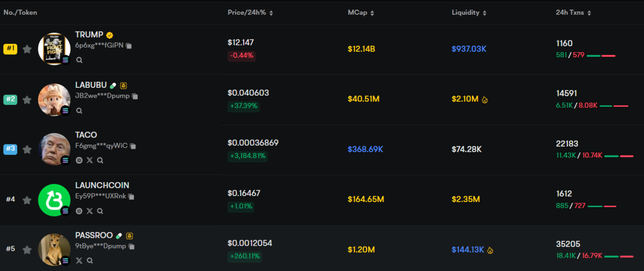The image size is (644, 271).
Task: Open the LAUNCHCOIN token name link
Action: [102, 185]
